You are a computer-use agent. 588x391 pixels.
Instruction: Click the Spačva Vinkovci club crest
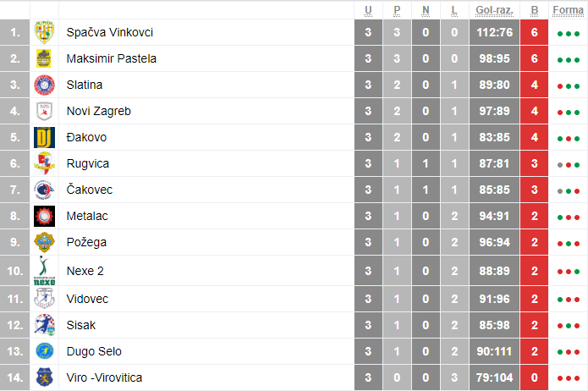click(x=44, y=32)
